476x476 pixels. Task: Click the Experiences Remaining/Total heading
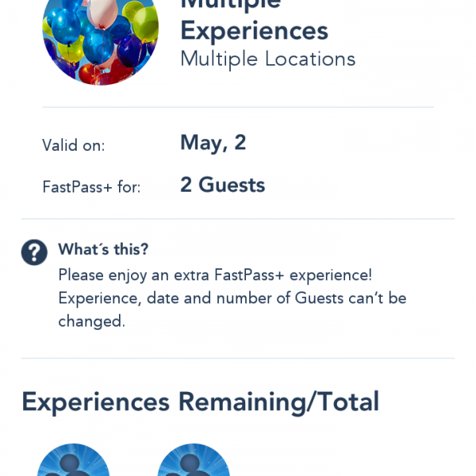tap(201, 402)
